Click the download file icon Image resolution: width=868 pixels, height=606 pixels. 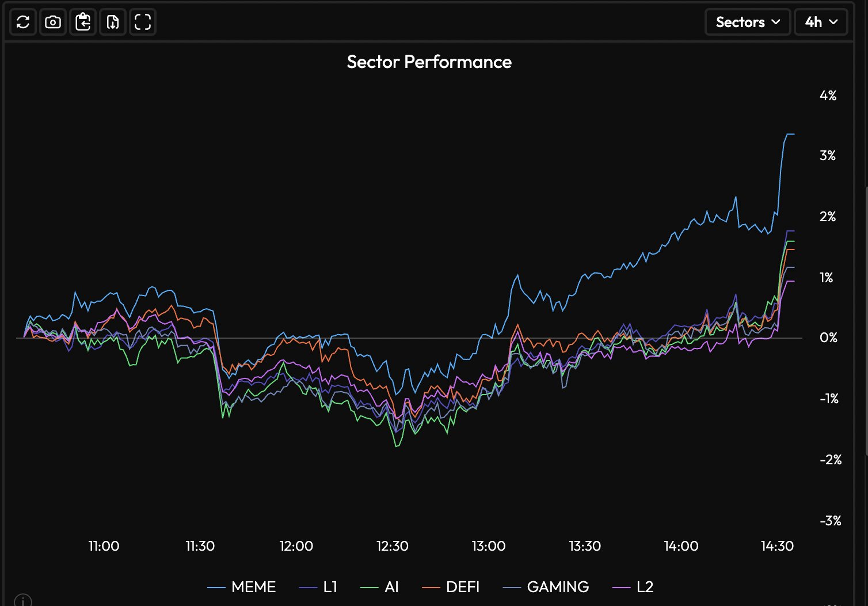point(113,22)
